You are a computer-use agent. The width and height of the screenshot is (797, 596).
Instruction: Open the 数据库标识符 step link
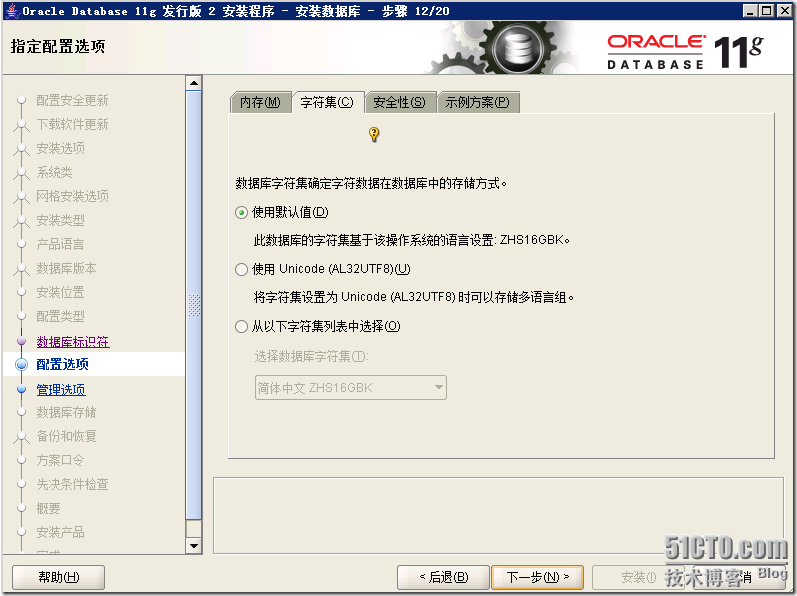click(x=73, y=341)
